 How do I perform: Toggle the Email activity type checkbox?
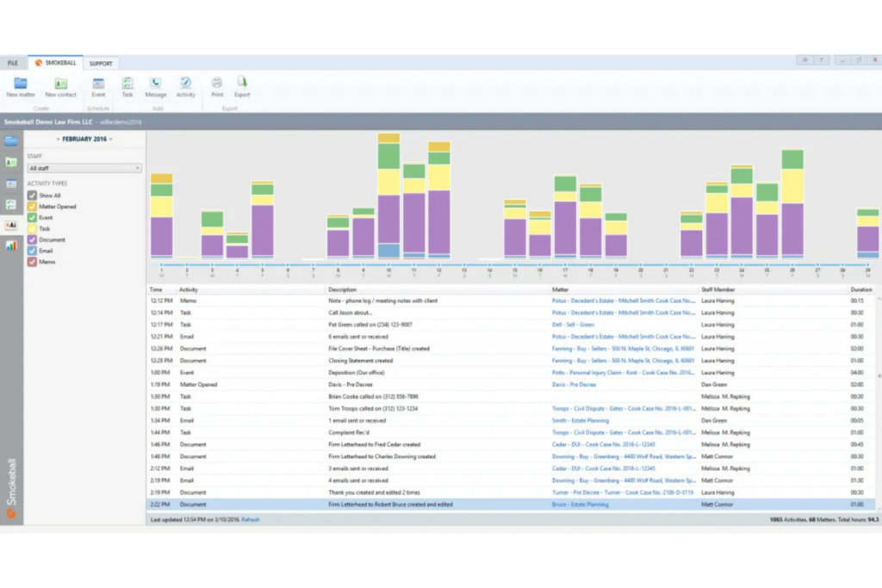click(x=32, y=251)
